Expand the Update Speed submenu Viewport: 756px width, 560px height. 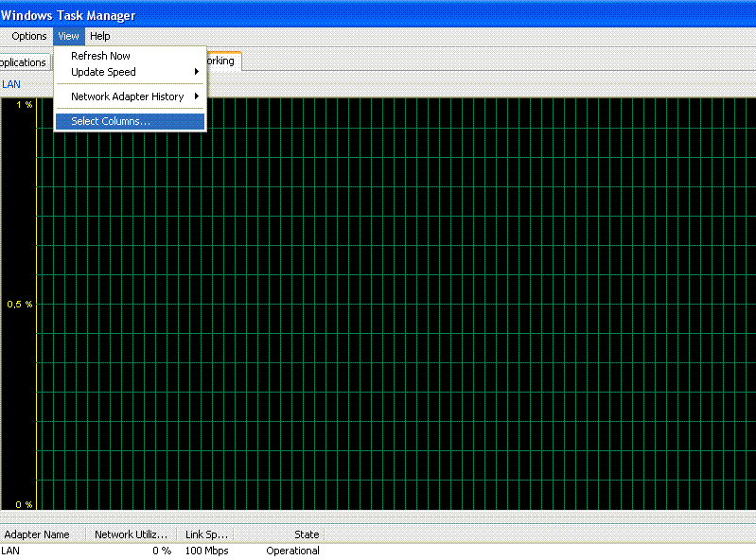131,72
